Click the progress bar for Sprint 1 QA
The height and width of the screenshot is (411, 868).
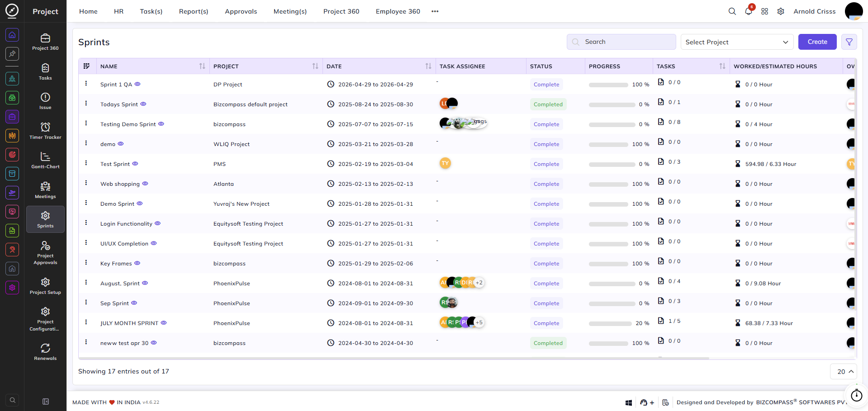click(x=608, y=85)
